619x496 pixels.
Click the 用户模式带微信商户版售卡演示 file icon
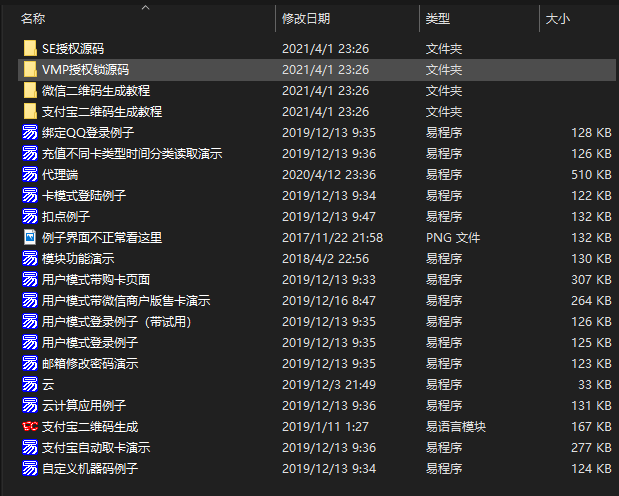point(30,300)
